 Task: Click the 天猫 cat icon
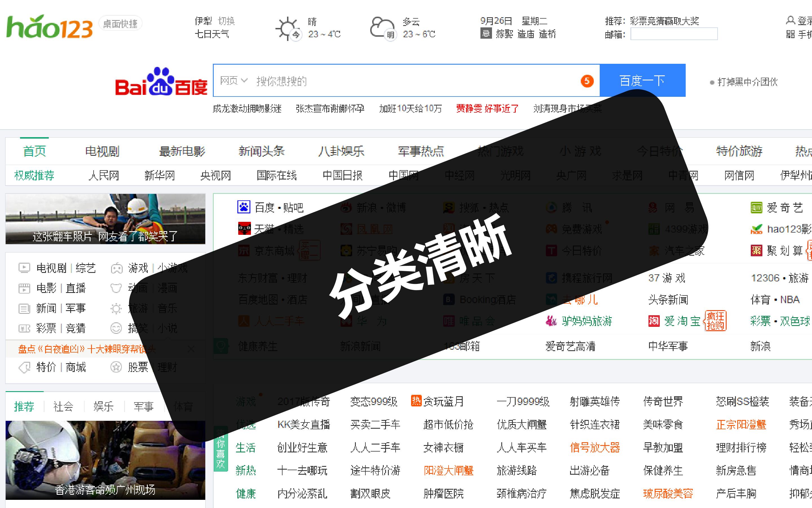(x=244, y=229)
